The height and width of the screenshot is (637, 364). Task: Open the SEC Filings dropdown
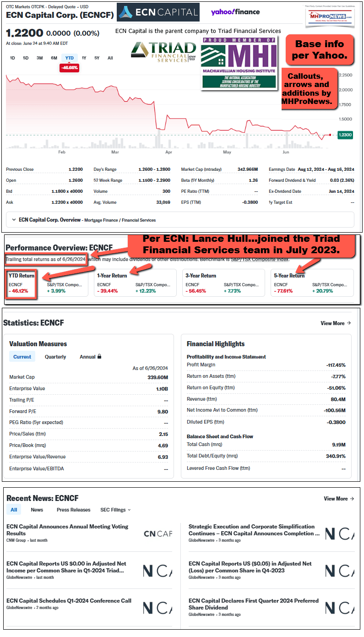pyautogui.click(x=115, y=510)
